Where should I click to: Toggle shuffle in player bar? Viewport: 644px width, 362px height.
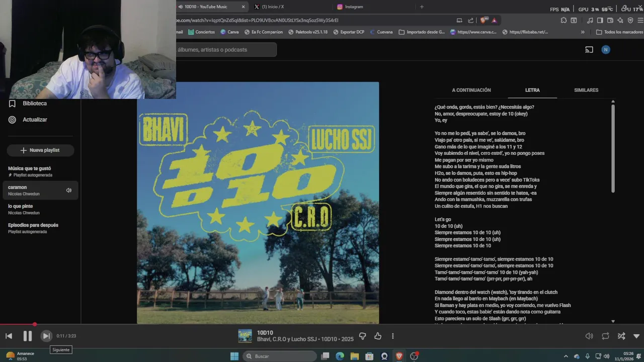tap(621, 336)
